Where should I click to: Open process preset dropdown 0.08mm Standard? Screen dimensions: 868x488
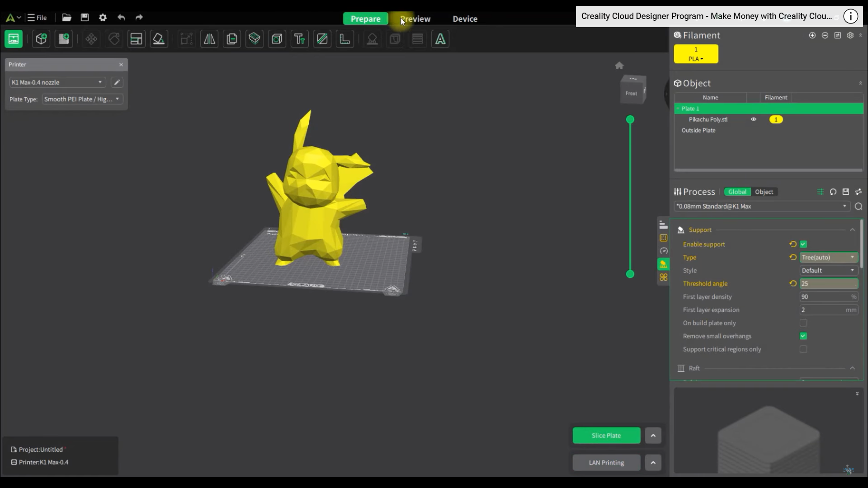tap(762, 206)
